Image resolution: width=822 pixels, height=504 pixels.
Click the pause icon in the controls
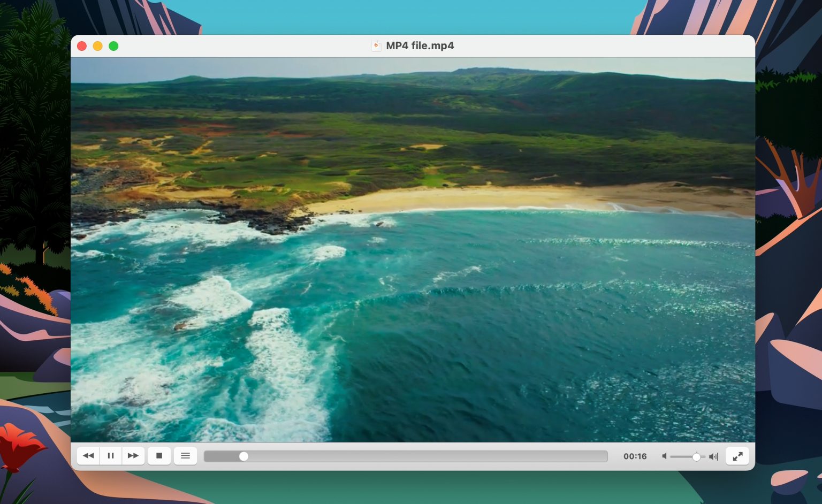click(x=111, y=456)
